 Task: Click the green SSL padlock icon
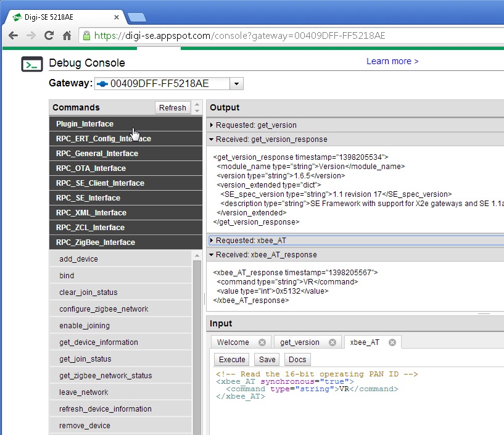(x=87, y=36)
